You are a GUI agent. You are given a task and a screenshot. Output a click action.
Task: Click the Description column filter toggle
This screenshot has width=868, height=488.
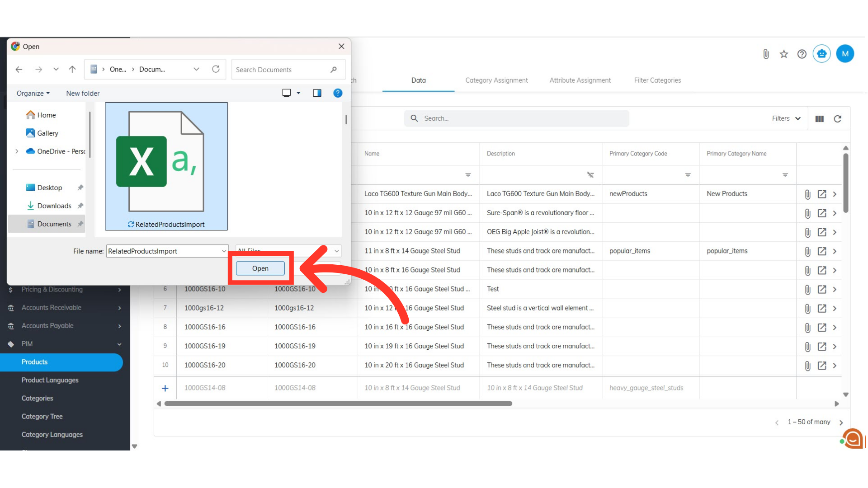590,175
